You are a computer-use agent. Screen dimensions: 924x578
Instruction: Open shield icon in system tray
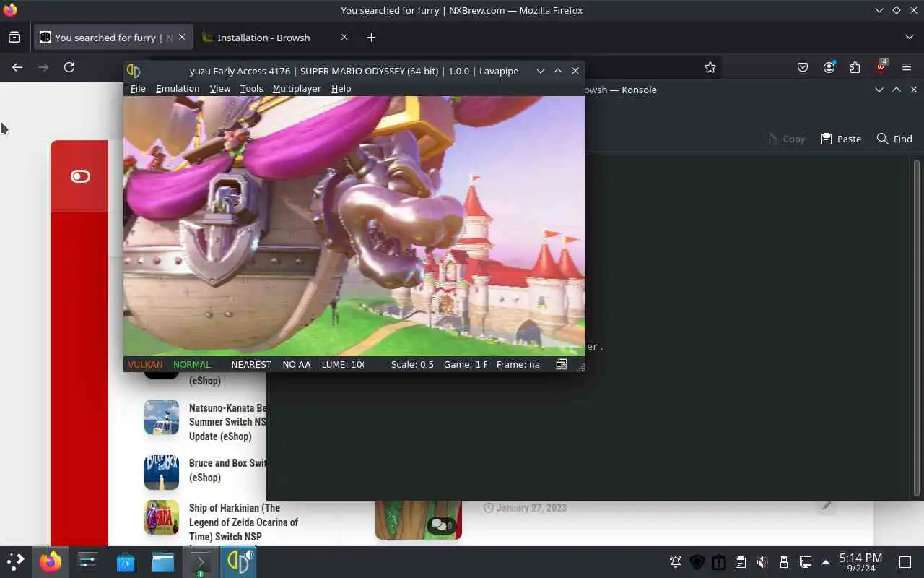[x=697, y=562]
